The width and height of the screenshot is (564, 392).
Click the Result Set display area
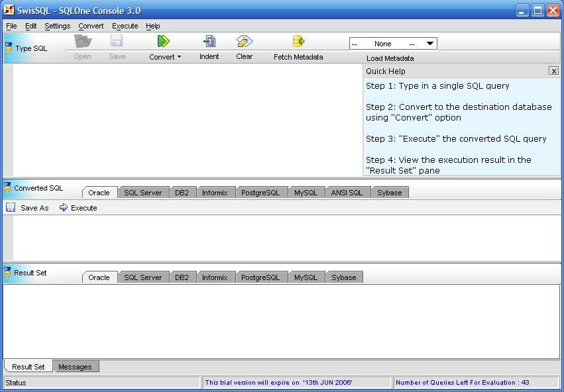click(x=282, y=321)
